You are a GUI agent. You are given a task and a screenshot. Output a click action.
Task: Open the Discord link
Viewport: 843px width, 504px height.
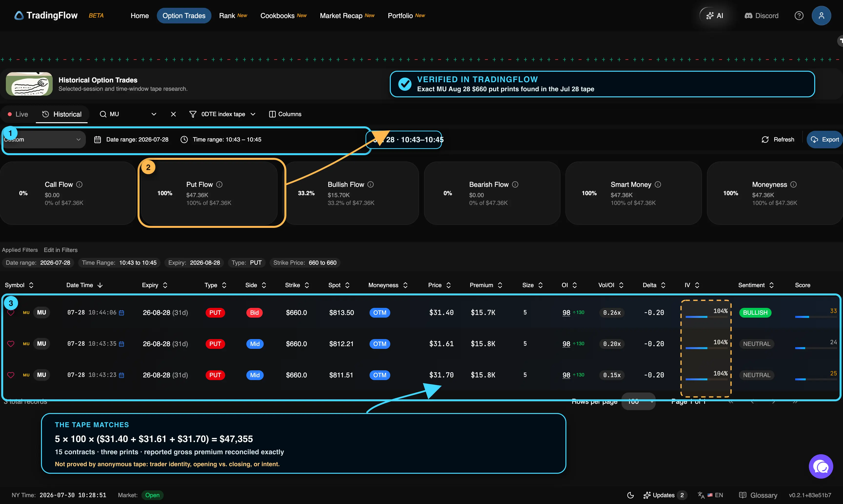[x=761, y=16]
